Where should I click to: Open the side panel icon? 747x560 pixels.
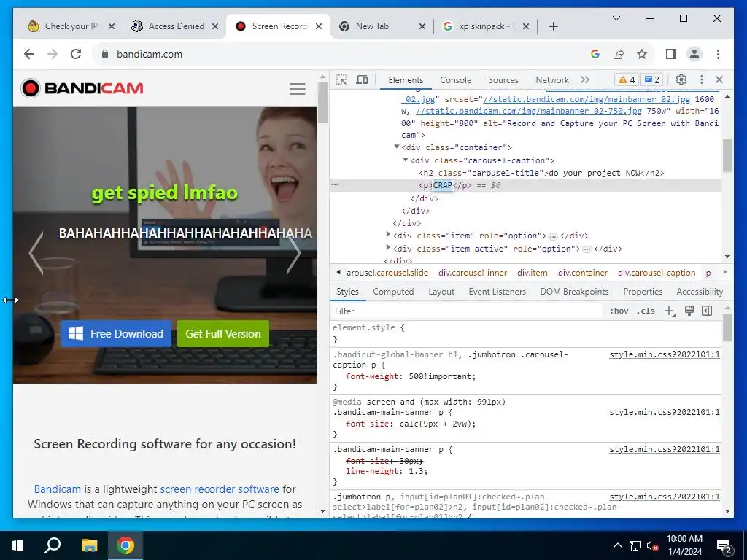tap(671, 54)
